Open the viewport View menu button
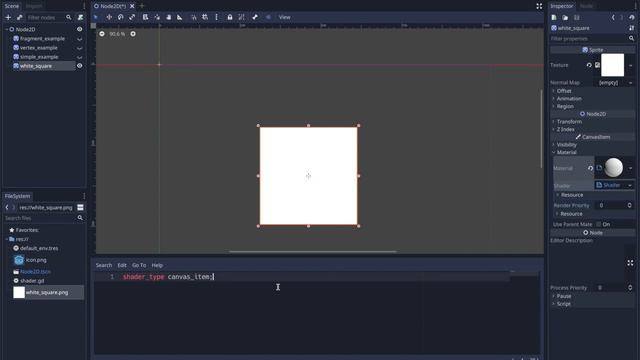 coord(284,17)
